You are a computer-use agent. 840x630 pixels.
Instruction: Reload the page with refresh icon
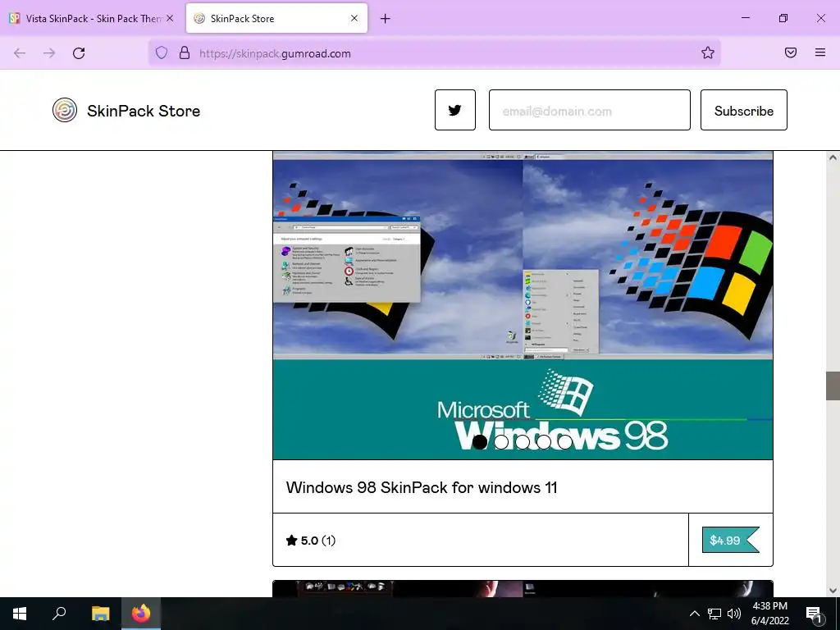[79, 53]
